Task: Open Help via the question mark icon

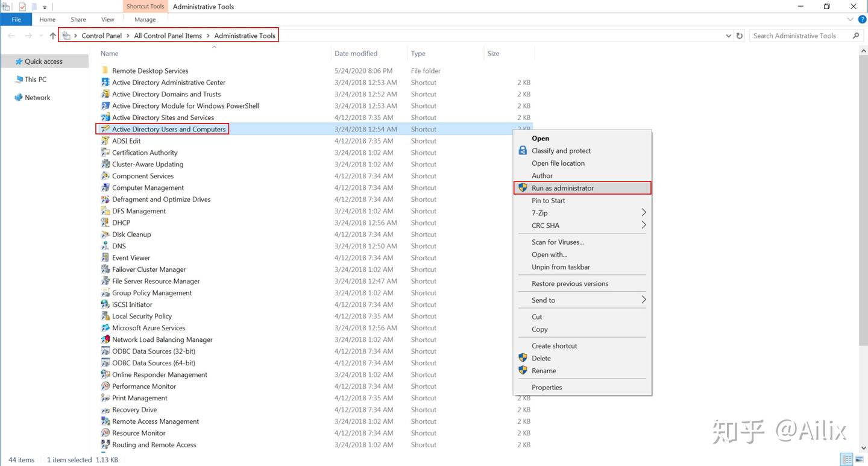Action: (x=861, y=19)
